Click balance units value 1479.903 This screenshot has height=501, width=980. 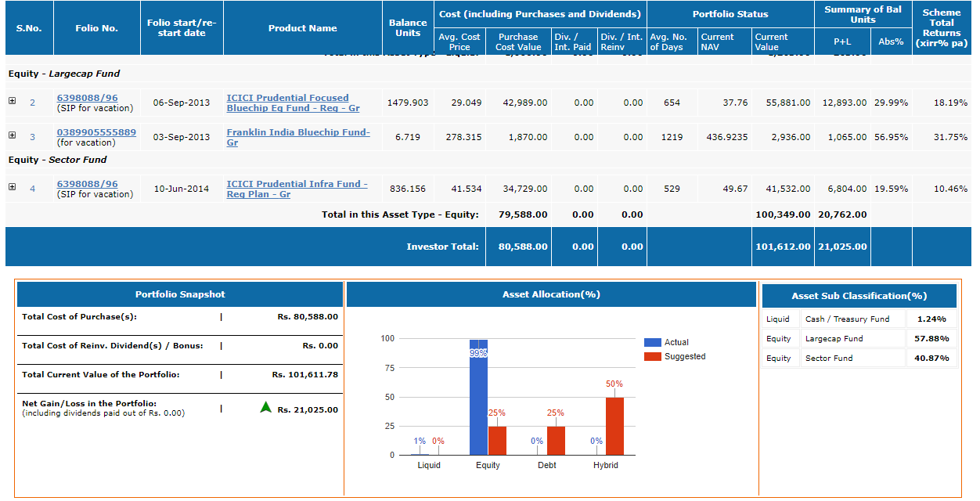(x=409, y=103)
